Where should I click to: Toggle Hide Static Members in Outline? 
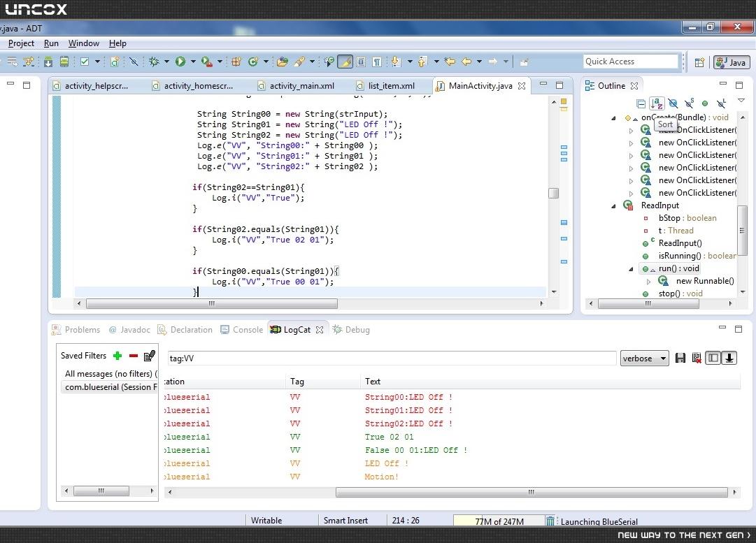[x=689, y=103]
